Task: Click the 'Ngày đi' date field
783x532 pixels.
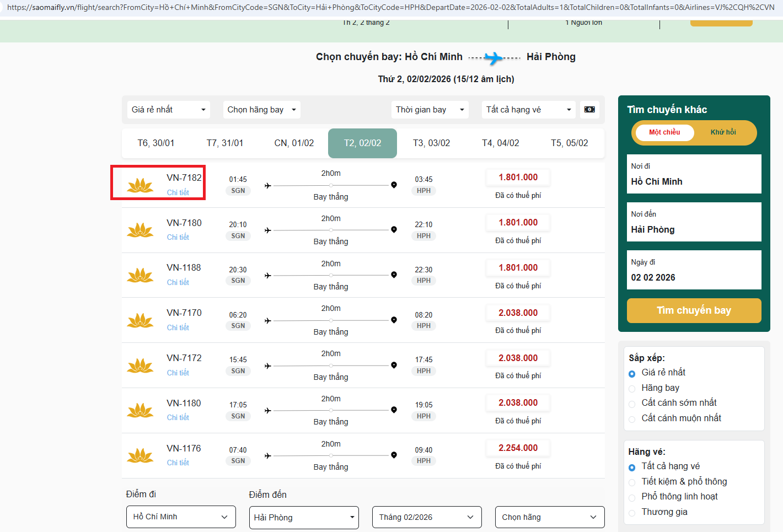Action: [694, 270]
